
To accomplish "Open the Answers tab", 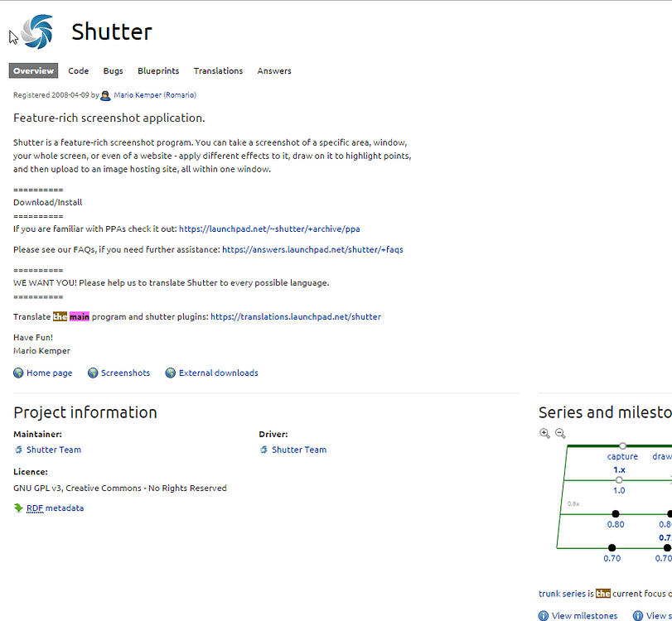I will click(x=274, y=71).
